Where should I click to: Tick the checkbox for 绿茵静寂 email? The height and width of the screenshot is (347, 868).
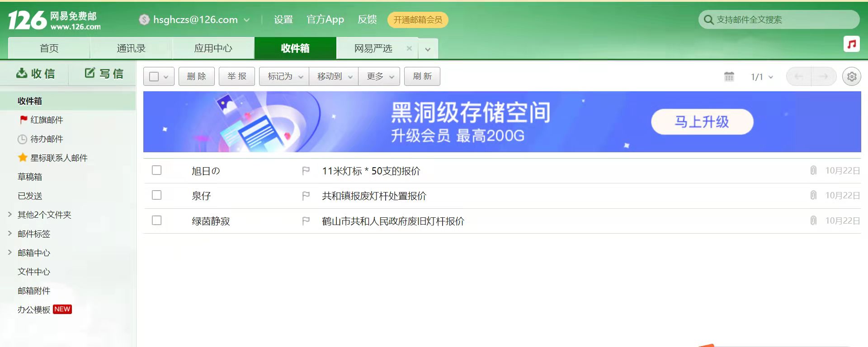pyautogui.click(x=157, y=220)
